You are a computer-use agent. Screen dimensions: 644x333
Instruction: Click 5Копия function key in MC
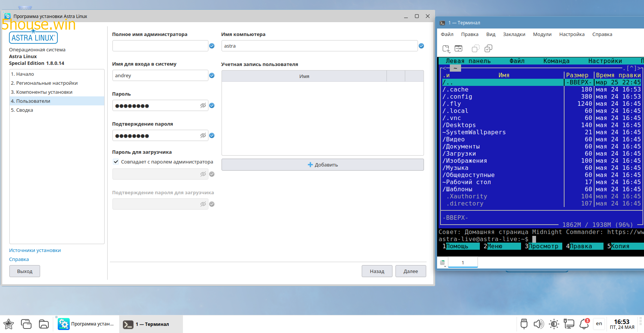[x=626, y=246]
